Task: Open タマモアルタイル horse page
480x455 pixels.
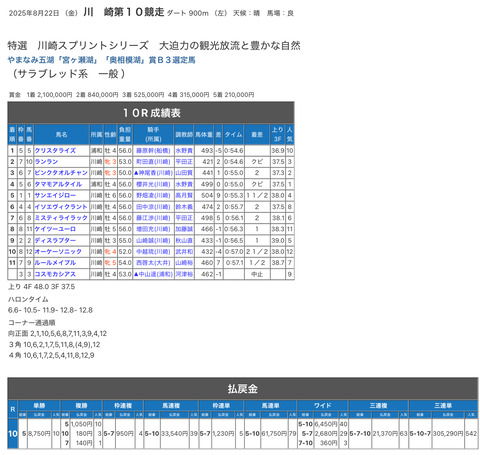Action: tap(58, 184)
